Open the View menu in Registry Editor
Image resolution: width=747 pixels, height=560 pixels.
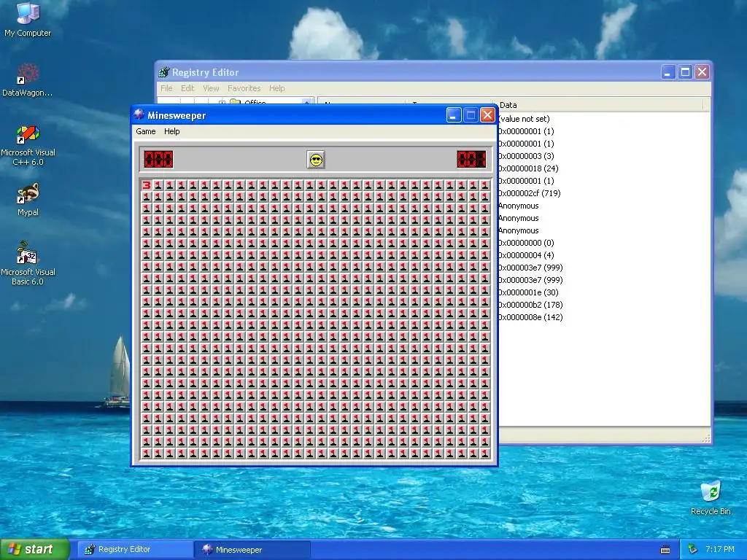pyautogui.click(x=211, y=88)
